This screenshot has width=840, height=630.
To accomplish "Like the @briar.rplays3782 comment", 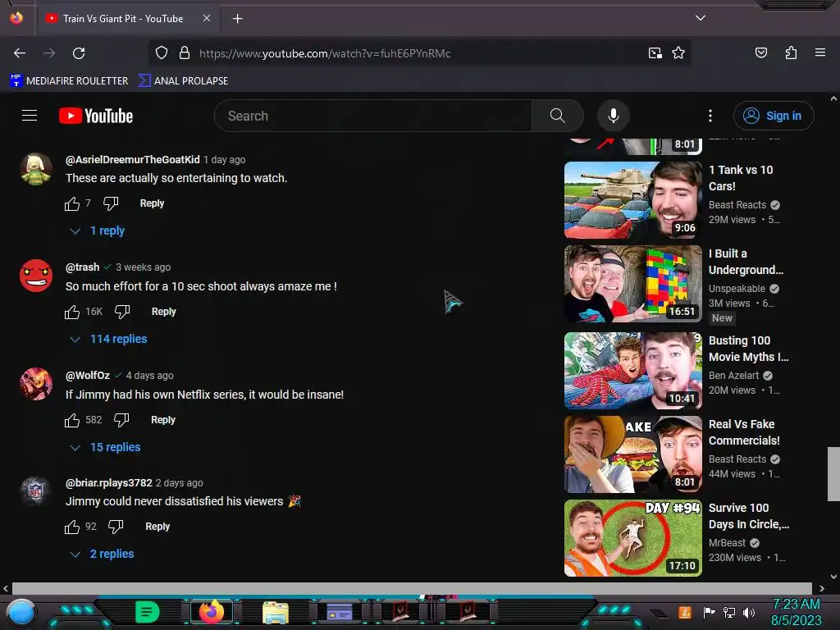I will click(72, 527).
